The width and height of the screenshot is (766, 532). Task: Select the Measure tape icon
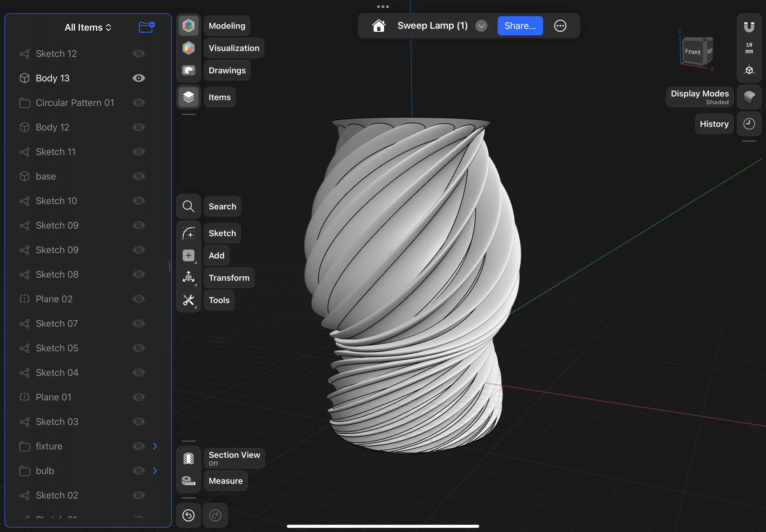coord(188,481)
